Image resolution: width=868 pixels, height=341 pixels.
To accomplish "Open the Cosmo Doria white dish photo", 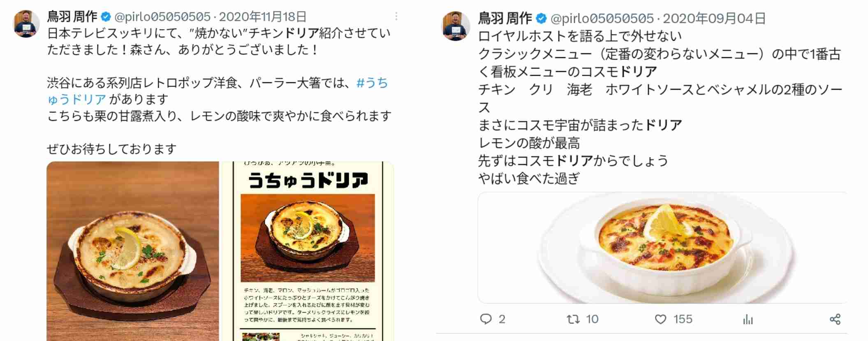I will click(x=662, y=248).
